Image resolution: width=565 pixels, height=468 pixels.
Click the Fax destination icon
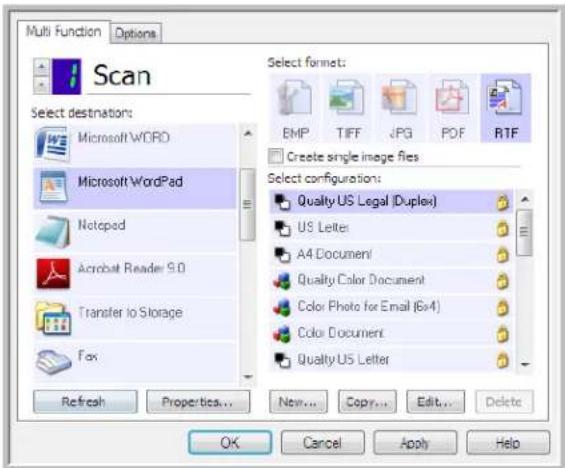point(53,361)
